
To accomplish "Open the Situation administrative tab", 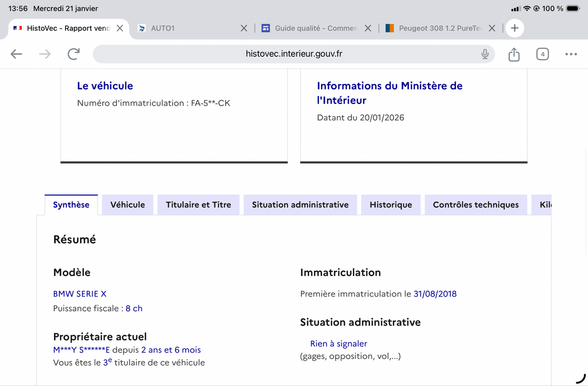I will pos(300,205).
